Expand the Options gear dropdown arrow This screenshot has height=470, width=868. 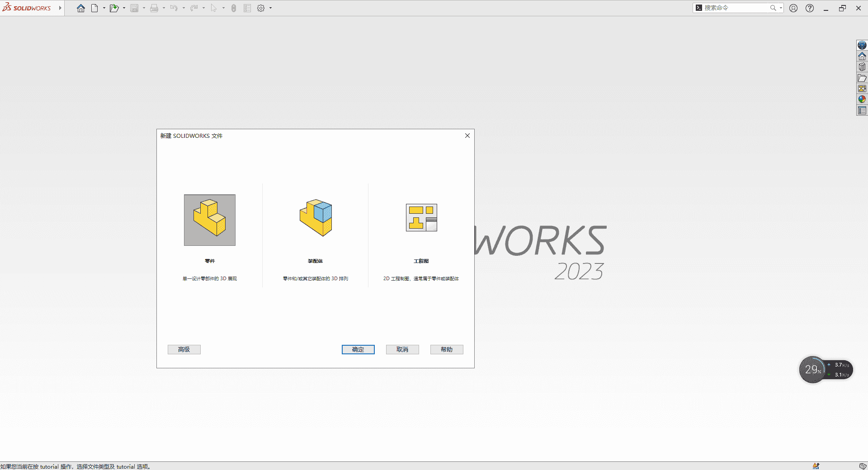[x=270, y=8]
